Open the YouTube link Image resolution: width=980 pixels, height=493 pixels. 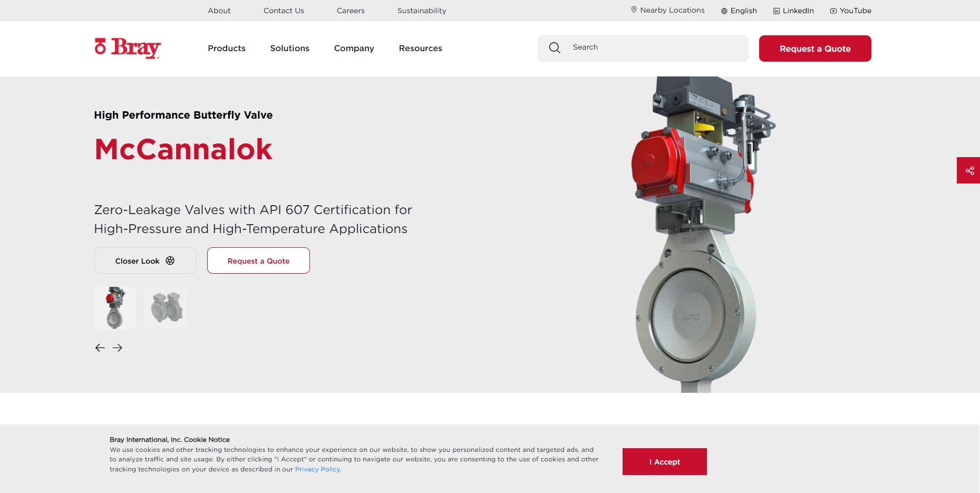point(855,11)
